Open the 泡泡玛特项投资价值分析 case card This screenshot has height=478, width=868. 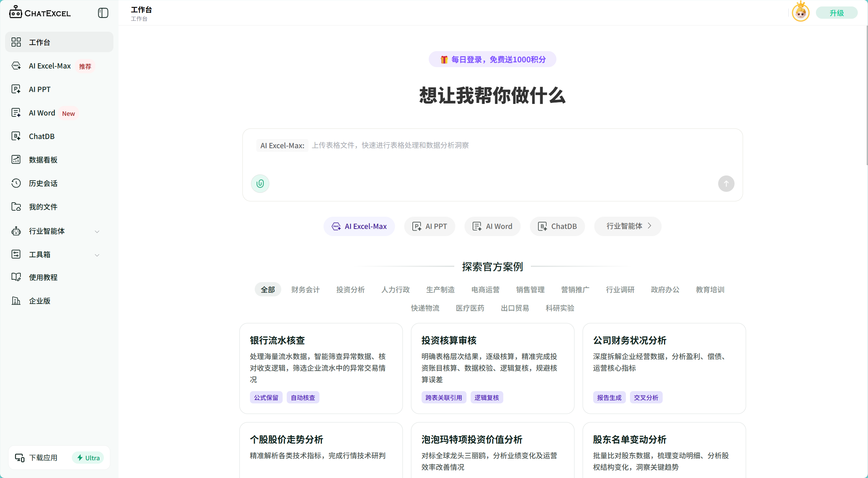point(492,450)
